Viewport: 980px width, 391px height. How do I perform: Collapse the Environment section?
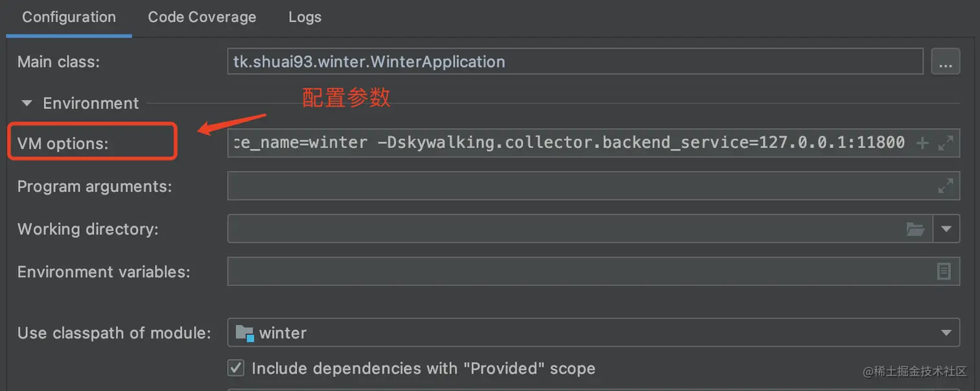pyautogui.click(x=26, y=102)
